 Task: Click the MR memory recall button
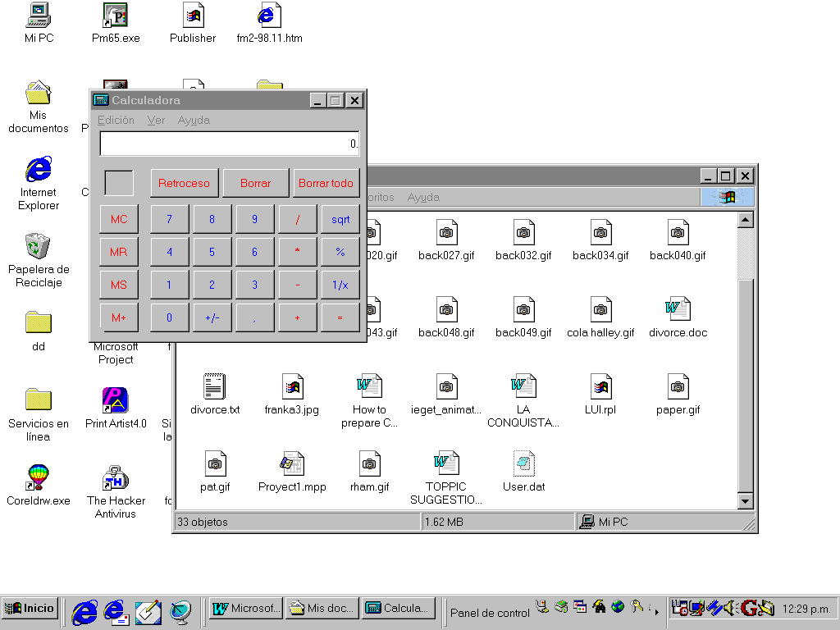point(119,252)
